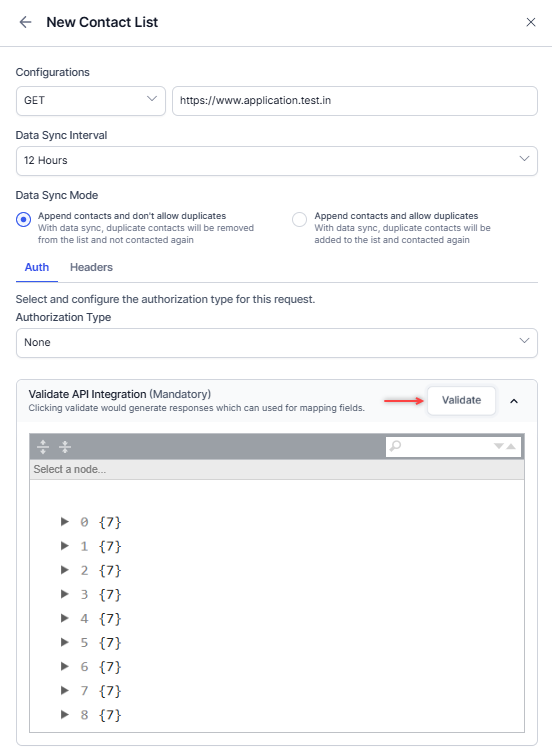Collapse all fields in JSON viewer

click(x=65, y=447)
